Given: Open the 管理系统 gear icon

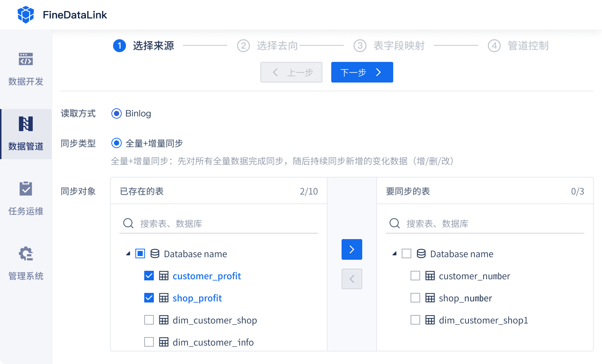Looking at the screenshot, I should tap(26, 253).
